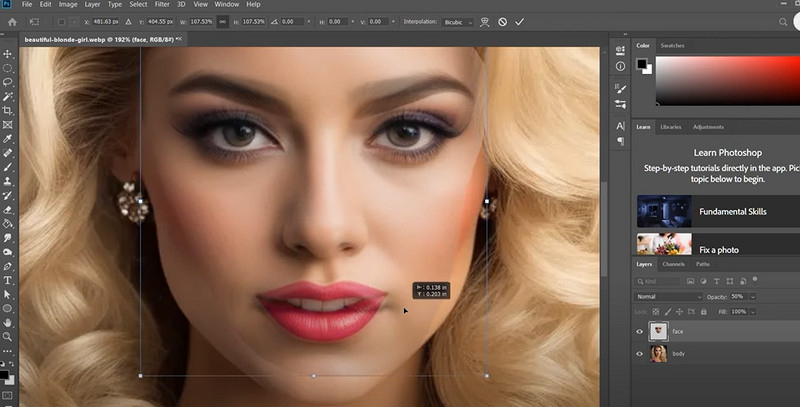Open the Properties info panel icon

[620, 66]
